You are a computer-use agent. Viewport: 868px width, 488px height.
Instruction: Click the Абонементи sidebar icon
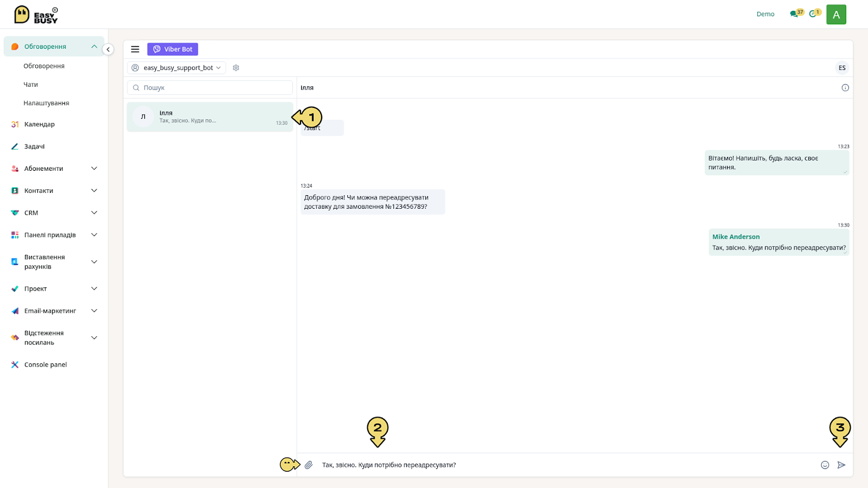pyautogui.click(x=15, y=169)
